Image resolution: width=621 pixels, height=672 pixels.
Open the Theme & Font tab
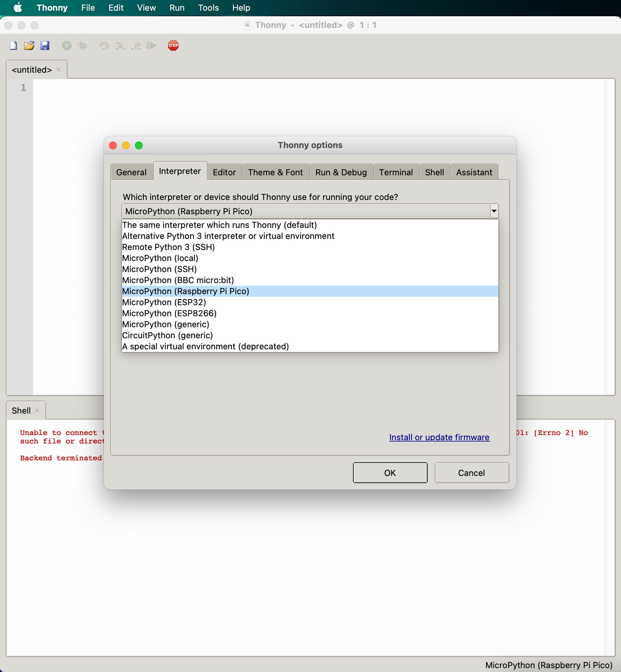[x=275, y=172]
